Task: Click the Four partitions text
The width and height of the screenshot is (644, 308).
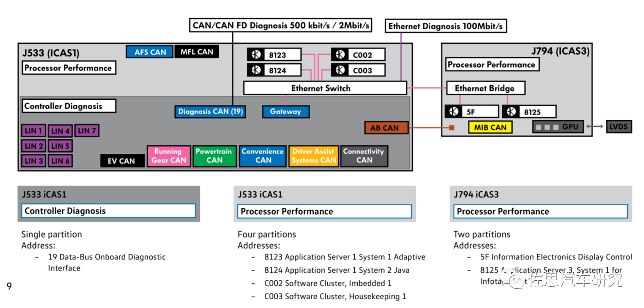Action: (x=267, y=234)
